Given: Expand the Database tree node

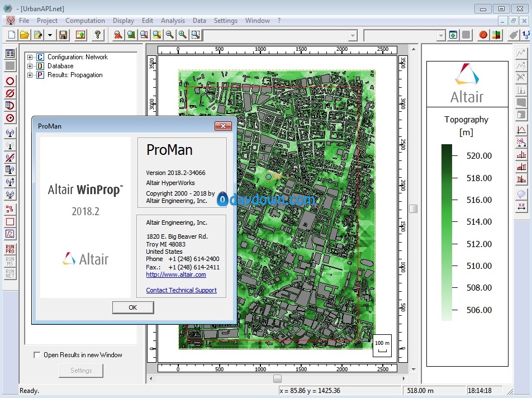Looking at the screenshot, I should (x=30, y=66).
